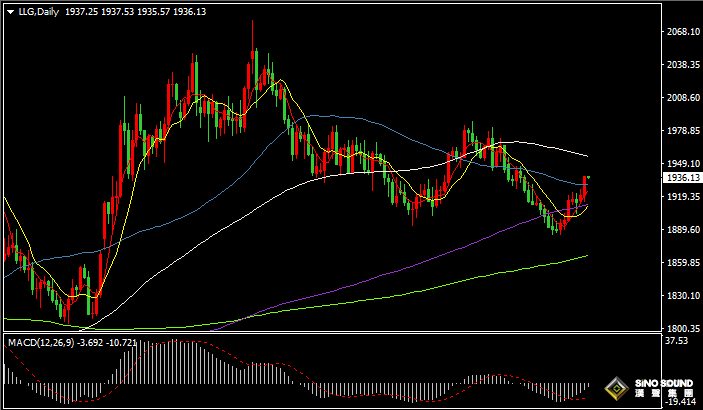Click the 1978.85 price axis label

(680, 131)
